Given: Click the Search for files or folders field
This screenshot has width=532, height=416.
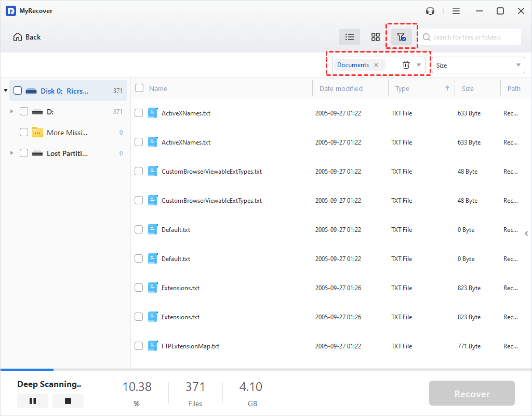Looking at the screenshot, I should click(x=470, y=36).
